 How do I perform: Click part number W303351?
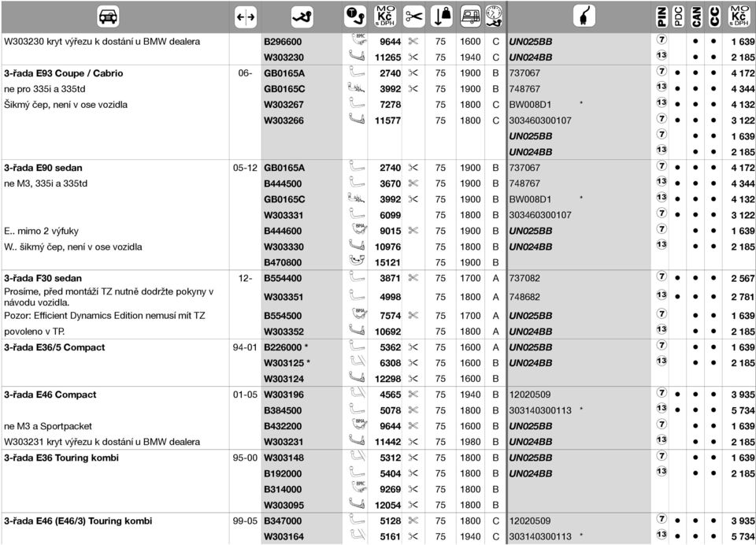point(284,297)
